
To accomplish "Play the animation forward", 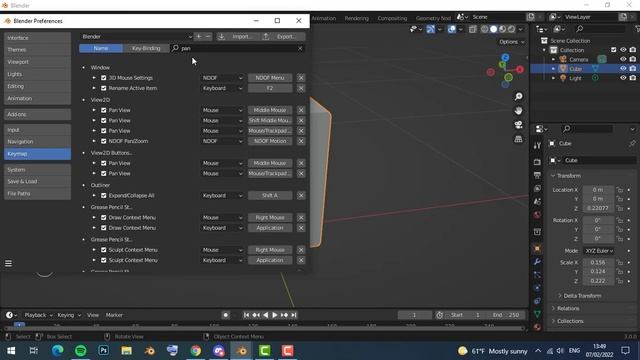I will point(275,315).
